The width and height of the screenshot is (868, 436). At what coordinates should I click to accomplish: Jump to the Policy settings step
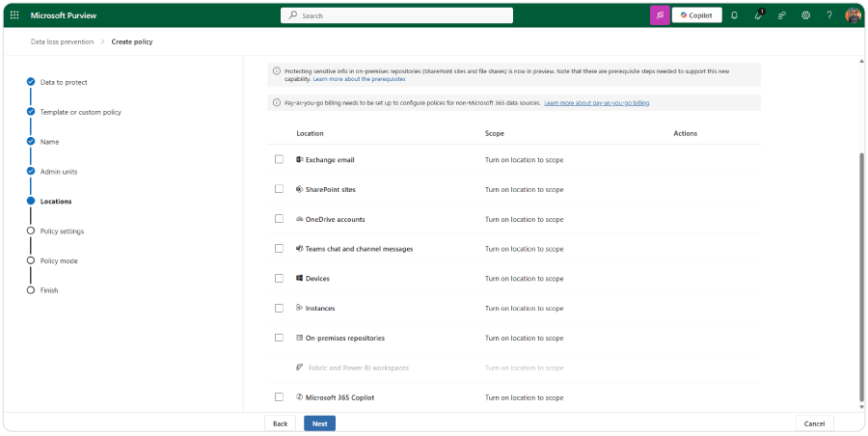[62, 231]
